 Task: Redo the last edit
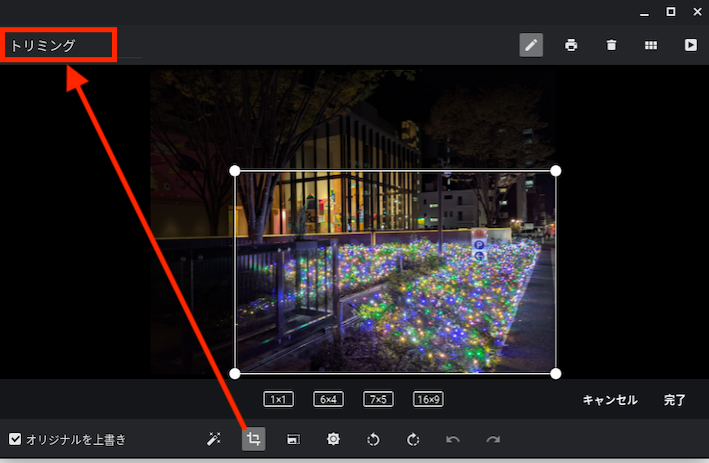(x=493, y=439)
